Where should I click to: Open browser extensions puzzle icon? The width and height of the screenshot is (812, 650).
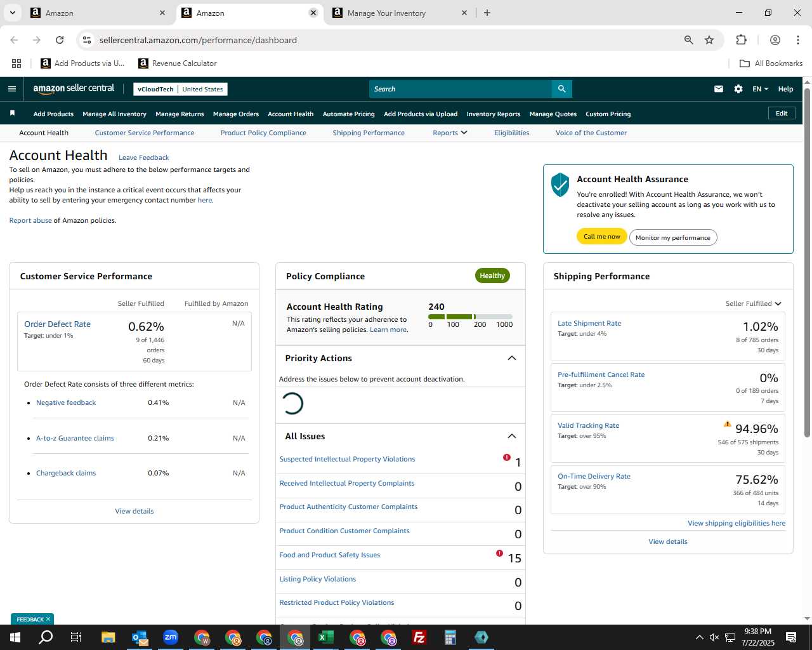[x=741, y=40]
